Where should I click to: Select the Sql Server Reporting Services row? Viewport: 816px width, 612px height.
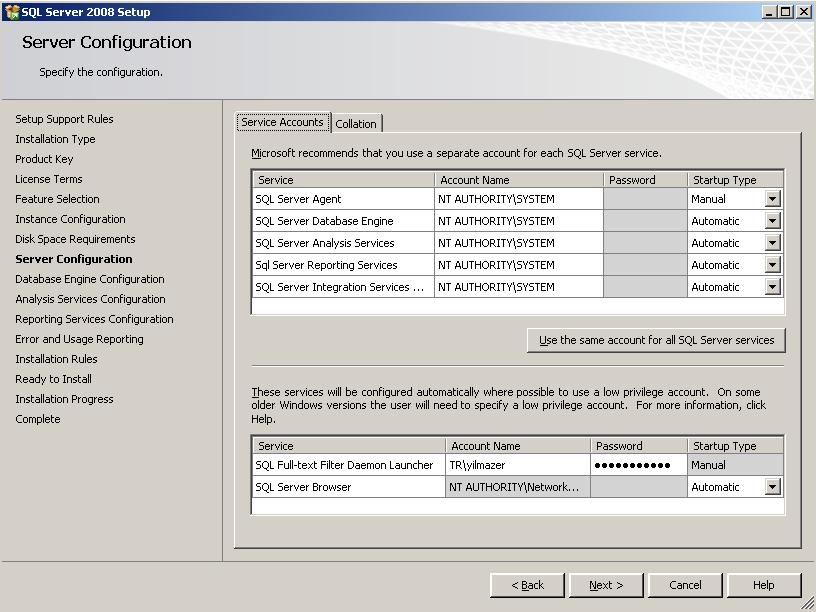coord(343,265)
